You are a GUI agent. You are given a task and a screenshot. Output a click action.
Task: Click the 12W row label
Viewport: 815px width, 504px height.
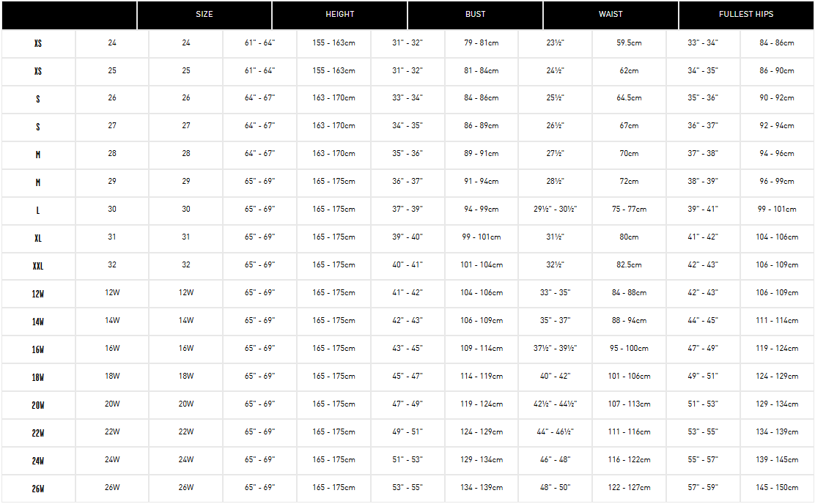click(x=38, y=294)
